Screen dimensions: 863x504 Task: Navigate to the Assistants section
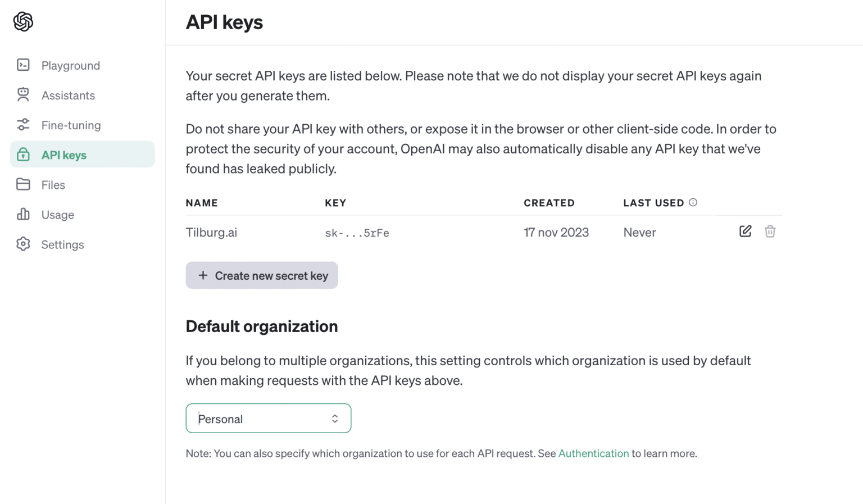68,96
